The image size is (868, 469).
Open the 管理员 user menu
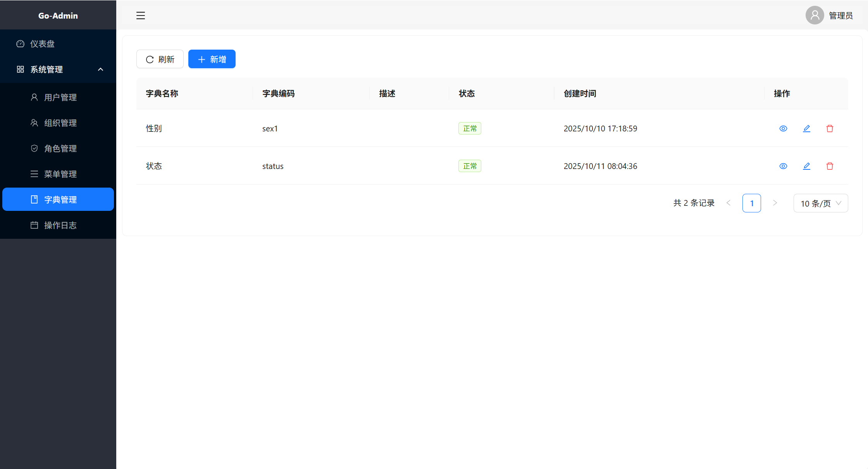click(840, 16)
